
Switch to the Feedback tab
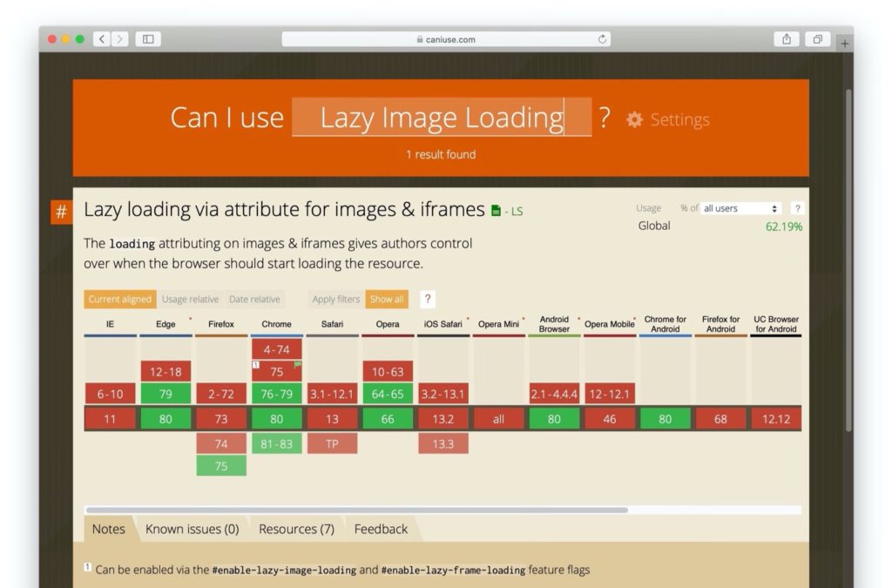coord(381,529)
